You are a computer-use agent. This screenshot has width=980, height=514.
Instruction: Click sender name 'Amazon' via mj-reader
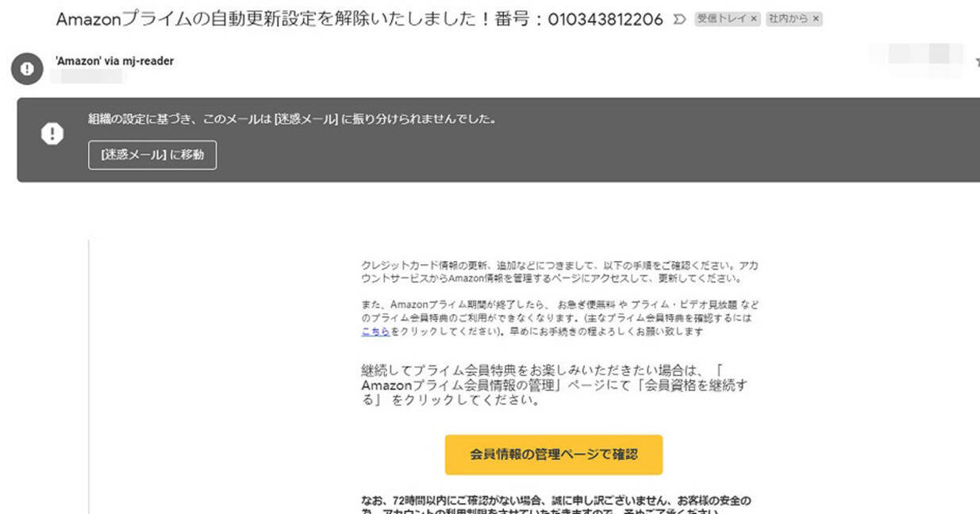[114, 61]
